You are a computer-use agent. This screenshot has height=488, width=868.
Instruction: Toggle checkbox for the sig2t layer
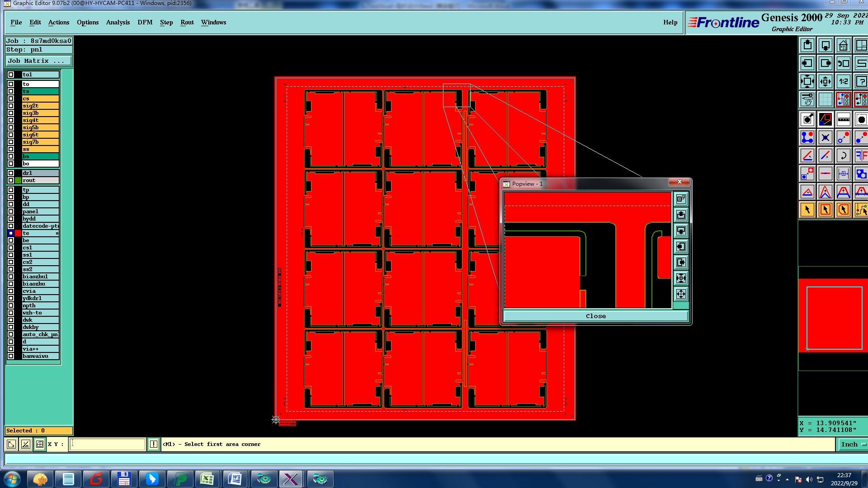[x=11, y=106]
